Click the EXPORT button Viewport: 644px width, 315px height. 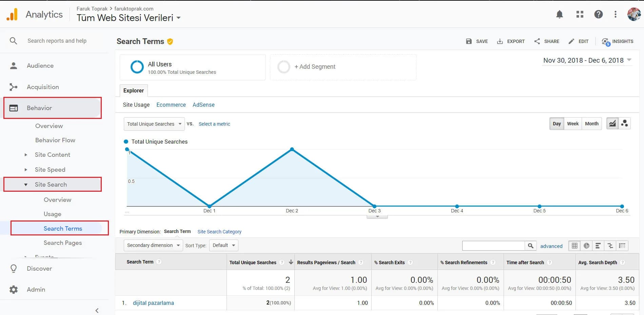pyautogui.click(x=511, y=41)
